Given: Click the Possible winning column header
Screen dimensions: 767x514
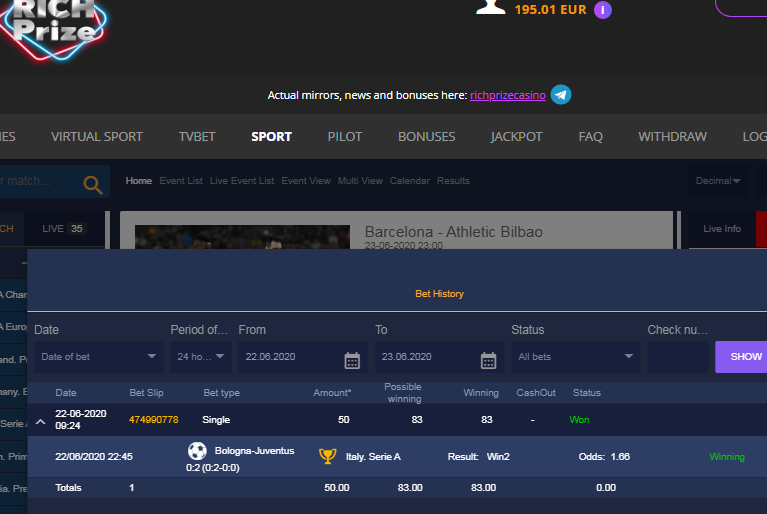Looking at the screenshot, I should (403, 393).
